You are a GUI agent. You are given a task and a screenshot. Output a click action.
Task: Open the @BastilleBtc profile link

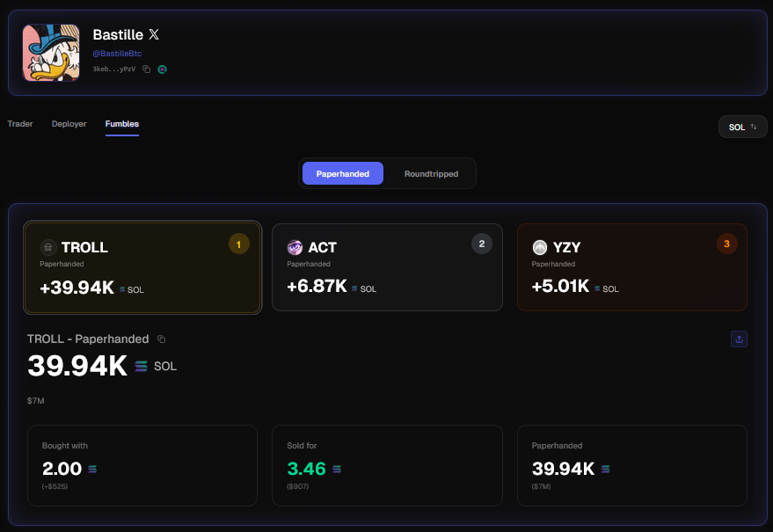[117, 54]
